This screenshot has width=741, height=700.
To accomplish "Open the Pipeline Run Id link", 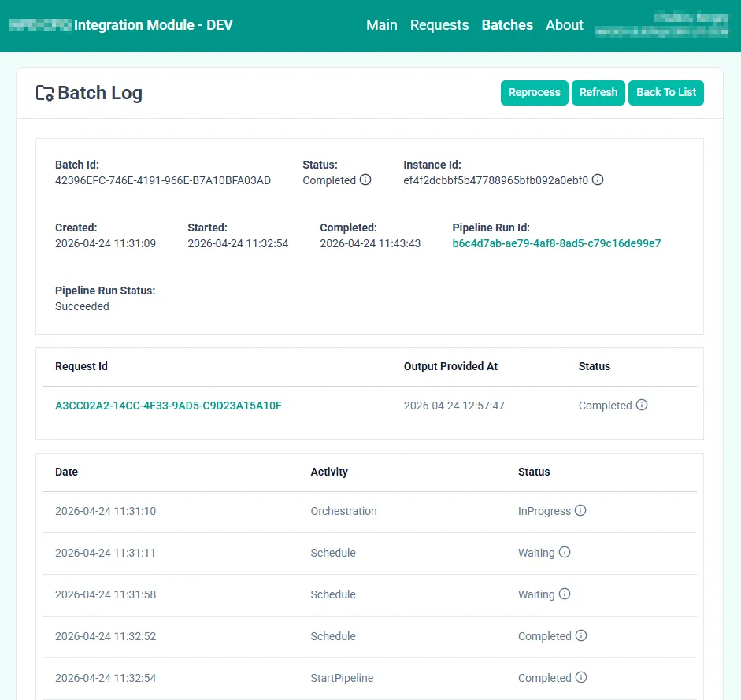I will coord(556,243).
